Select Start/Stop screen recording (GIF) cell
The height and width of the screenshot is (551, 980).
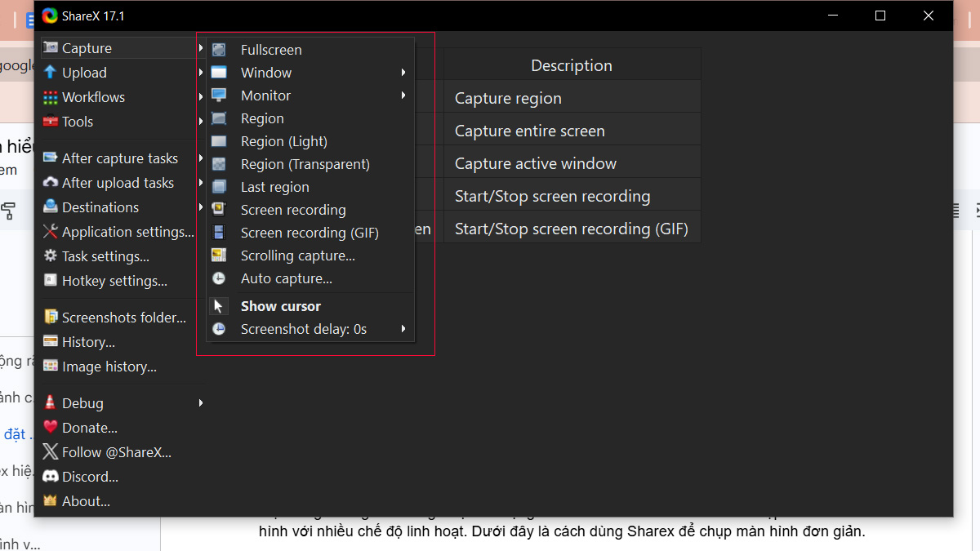click(572, 229)
